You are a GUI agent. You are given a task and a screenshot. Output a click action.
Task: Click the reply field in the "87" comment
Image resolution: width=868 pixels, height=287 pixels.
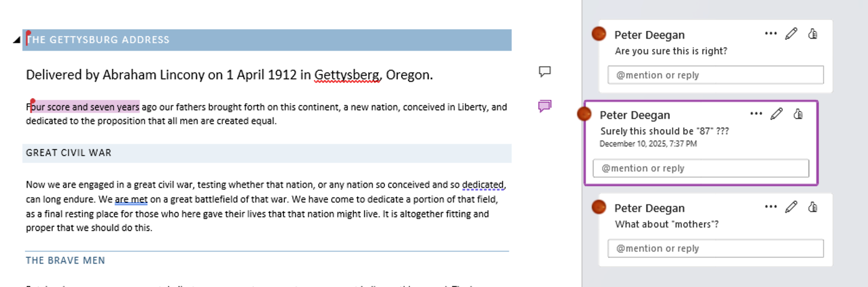pyautogui.click(x=701, y=168)
